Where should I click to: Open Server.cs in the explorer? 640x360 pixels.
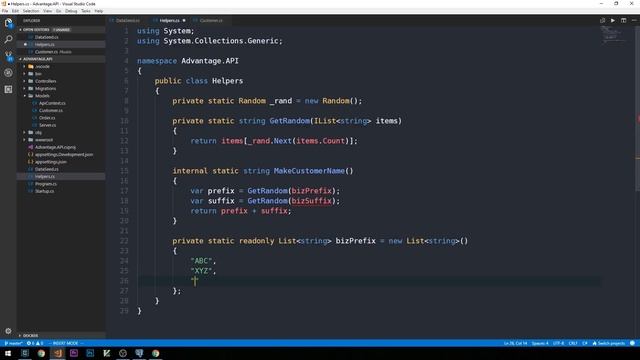[x=47, y=125]
